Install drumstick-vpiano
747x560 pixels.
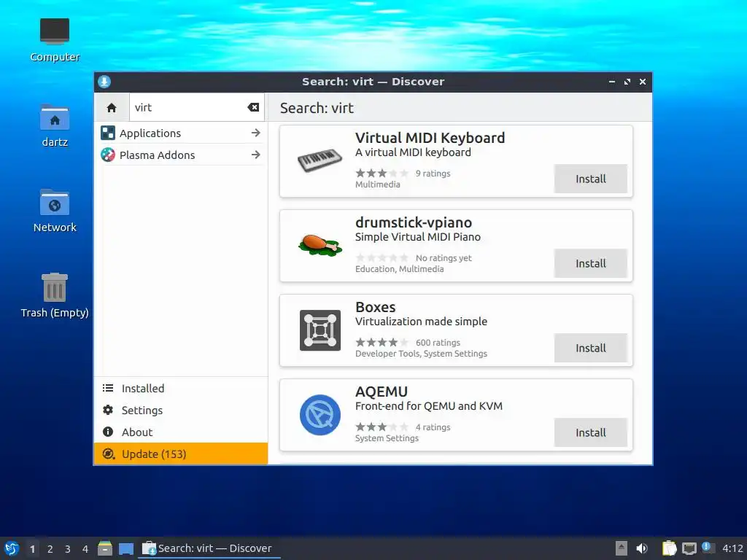click(x=591, y=263)
